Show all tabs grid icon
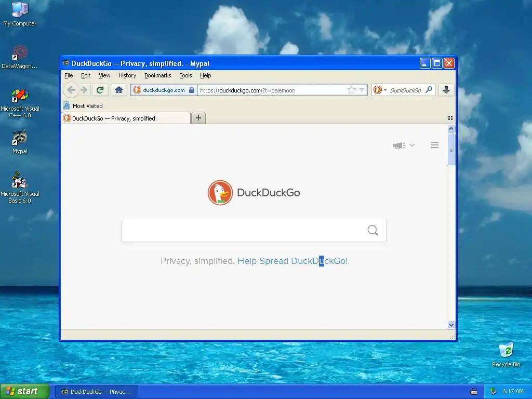The image size is (532, 399). [450, 118]
